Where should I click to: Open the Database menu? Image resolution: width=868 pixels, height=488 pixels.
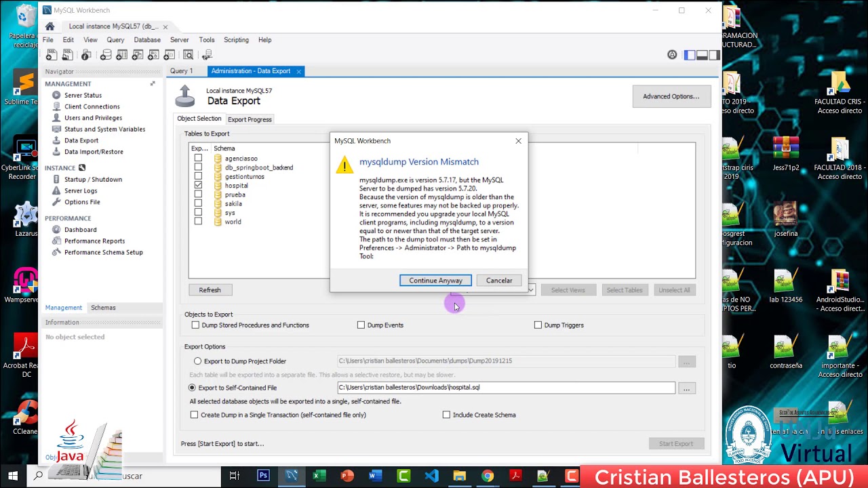pyautogui.click(x=147, y=39)
